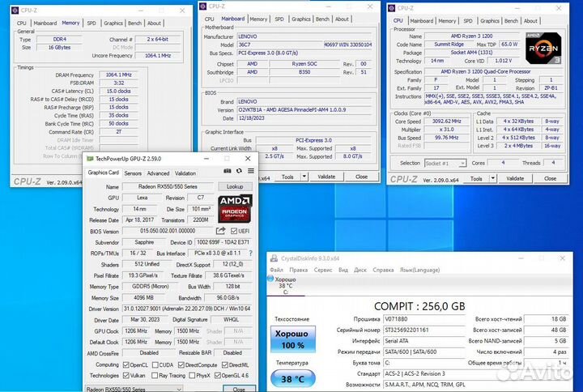
Task: Click the serial number 'ST325692201161' field
Action: tap(423, 330)
